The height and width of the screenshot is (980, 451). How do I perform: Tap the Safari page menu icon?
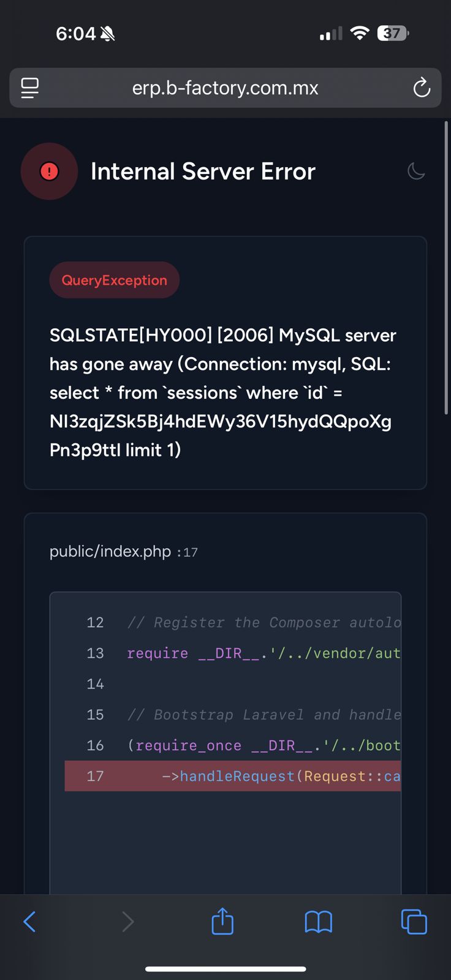pyautogui.click(x=29, y=88)
